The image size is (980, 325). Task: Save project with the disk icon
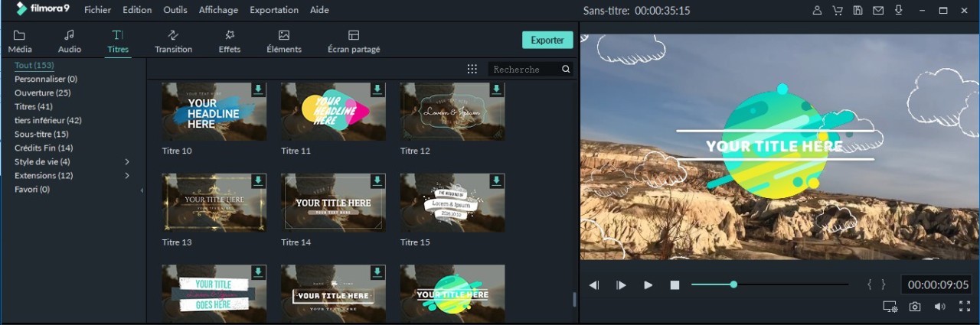[858, 10]
